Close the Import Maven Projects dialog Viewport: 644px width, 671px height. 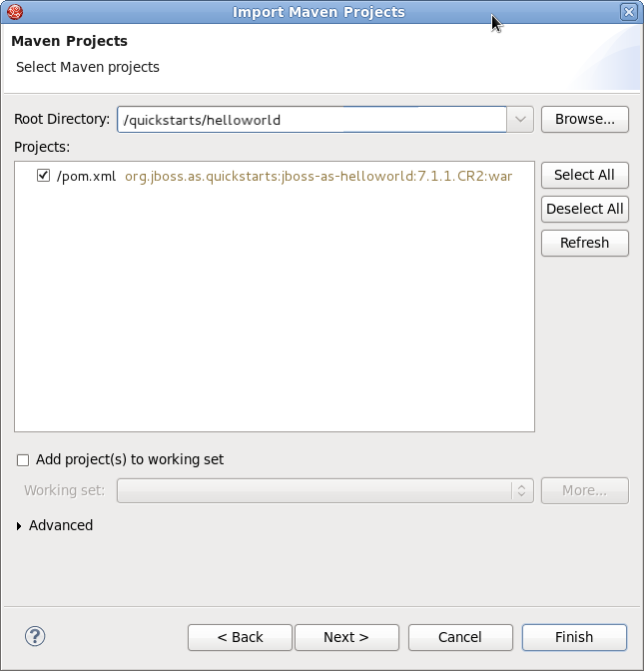(628, 12)
